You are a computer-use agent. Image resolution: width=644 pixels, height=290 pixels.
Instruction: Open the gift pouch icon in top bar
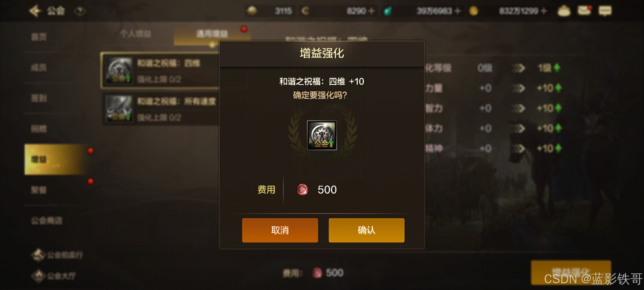pyautogui.click(x=564, y=11)
